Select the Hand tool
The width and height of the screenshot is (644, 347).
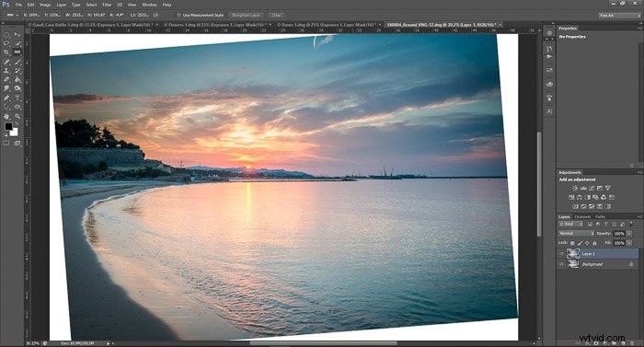pos(6,116)
